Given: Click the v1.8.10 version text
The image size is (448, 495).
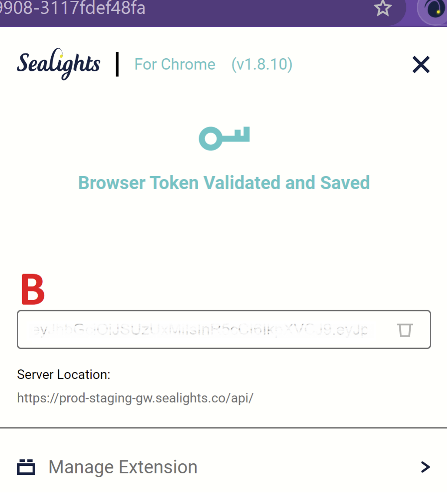Looking at the screenshot, I should tap(262, 64).
